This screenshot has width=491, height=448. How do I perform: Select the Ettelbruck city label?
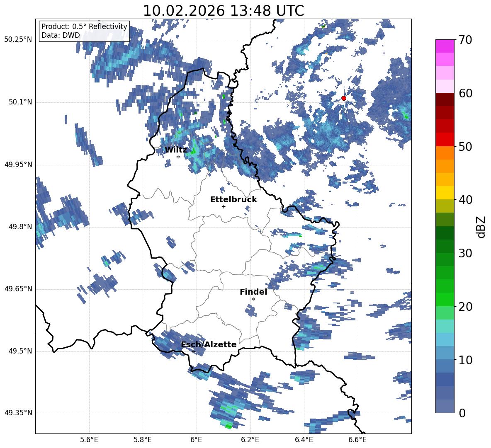[x=233, y=200]
